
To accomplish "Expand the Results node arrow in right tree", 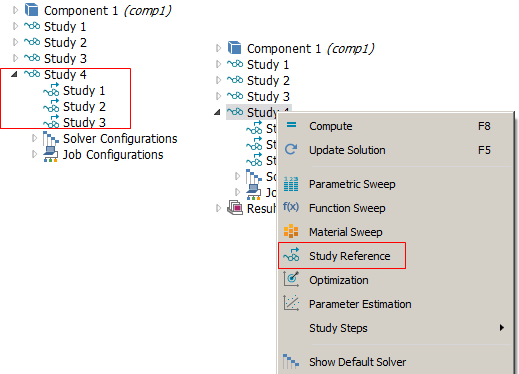I will [x=218, y=208].
